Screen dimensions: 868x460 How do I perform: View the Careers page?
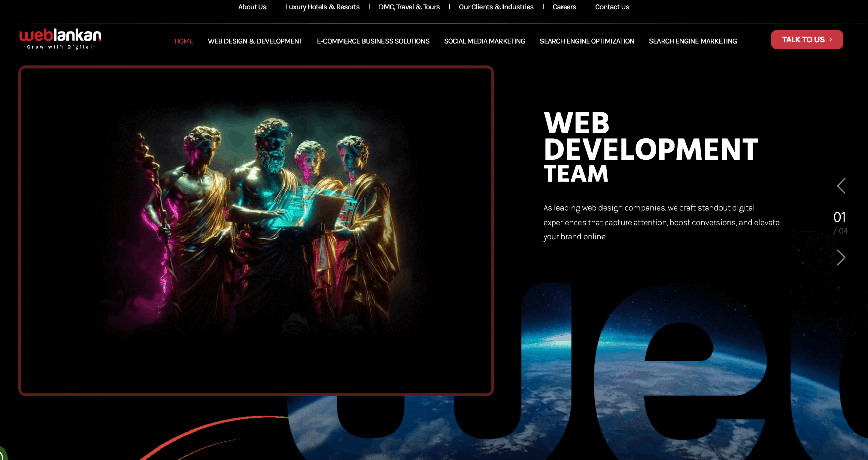click(564, 7)
